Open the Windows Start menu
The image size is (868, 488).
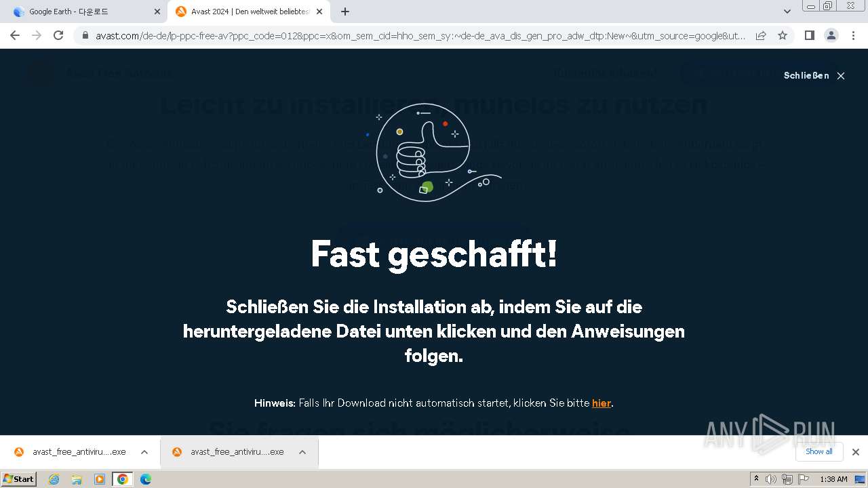(x=18, y=479)
